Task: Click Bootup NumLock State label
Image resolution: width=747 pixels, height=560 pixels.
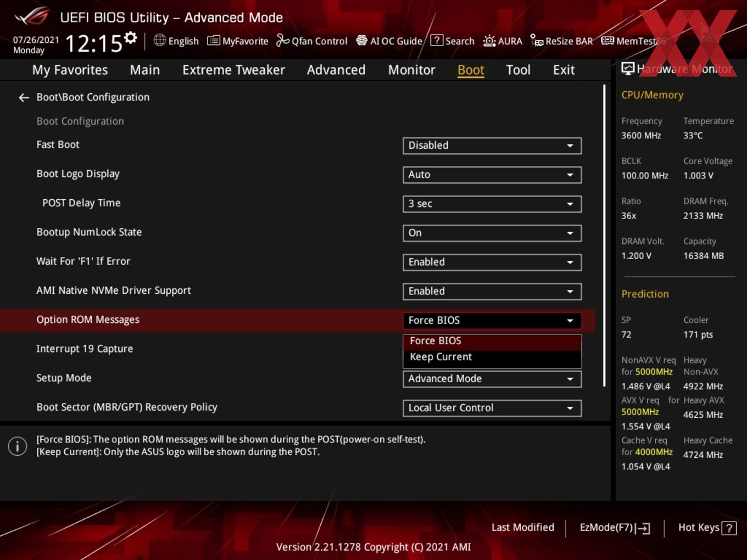Action: pyautogui.click(x=89, y=232)
